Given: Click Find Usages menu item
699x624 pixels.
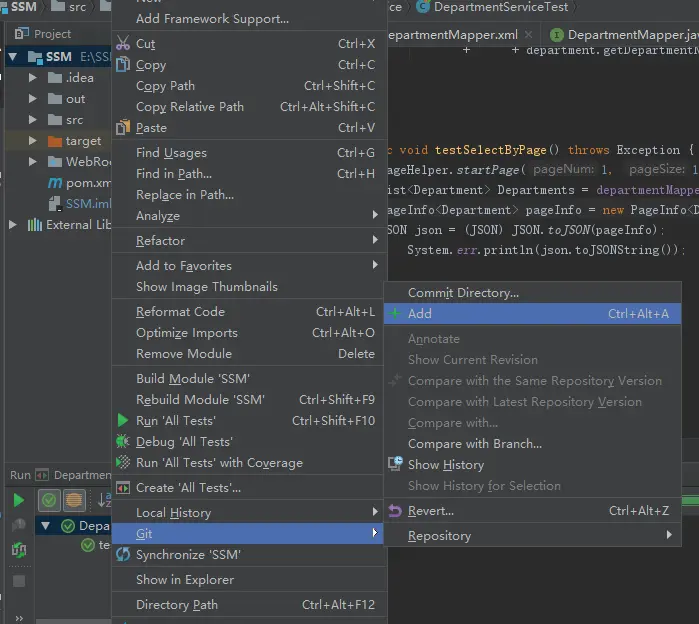Looking at the screenshot, I should click(x=247, y=152).
